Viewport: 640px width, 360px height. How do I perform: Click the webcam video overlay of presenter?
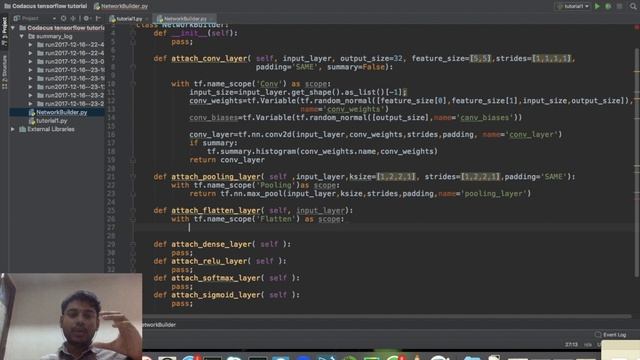click(71, 316)
